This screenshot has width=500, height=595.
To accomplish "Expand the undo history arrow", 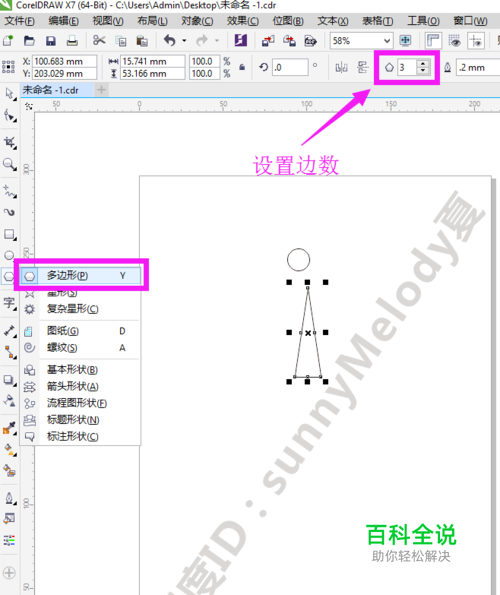I will (184, 40).
